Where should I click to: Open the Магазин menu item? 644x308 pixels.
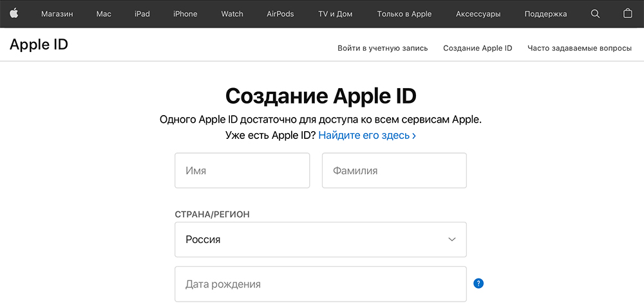tap(57, 14)
